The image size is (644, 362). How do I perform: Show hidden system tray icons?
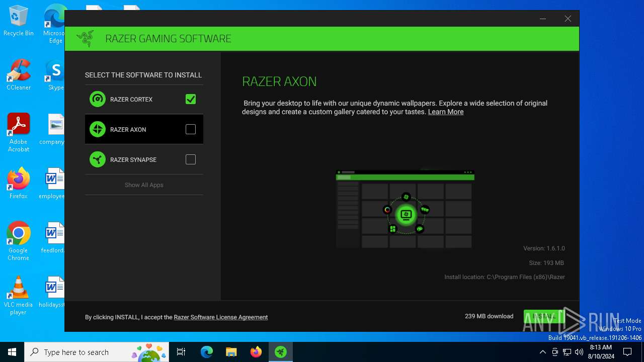[x=542, y=352]
